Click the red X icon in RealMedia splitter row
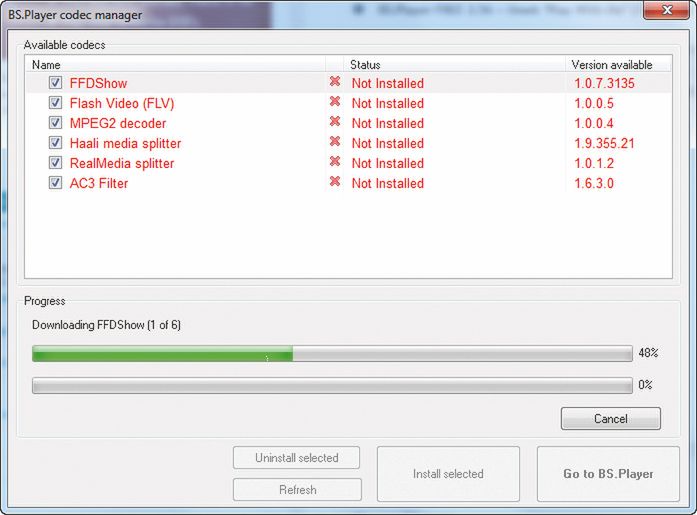This screenshot has width=697, height=515. 335,161
